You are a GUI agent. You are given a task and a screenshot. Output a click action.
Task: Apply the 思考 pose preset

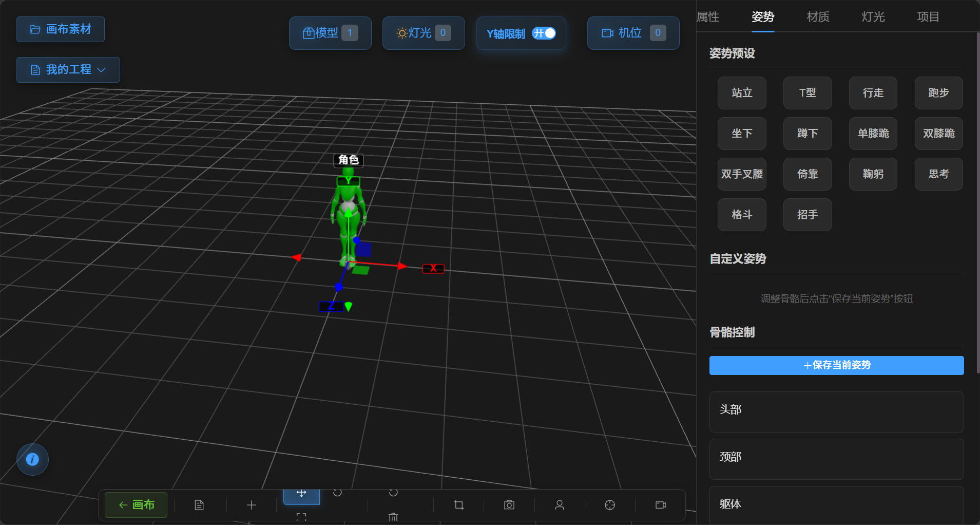(x=939, y=174)
